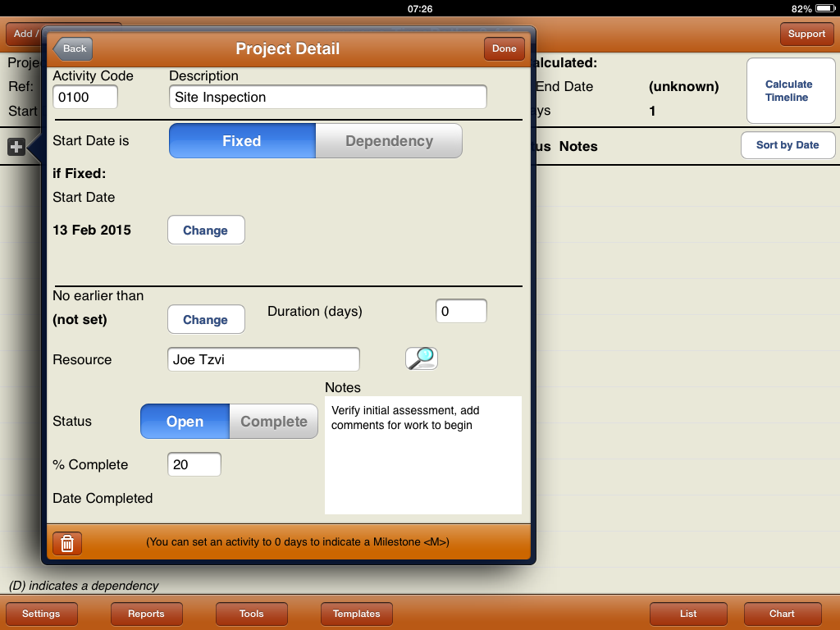Go Back from Project Detail
This screenshot has height=630, width=840.
73,48
